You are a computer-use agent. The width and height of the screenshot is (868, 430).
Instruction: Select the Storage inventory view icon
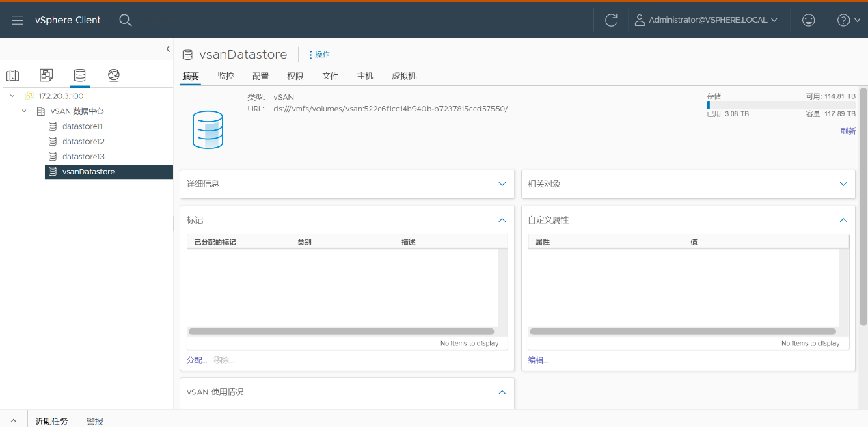80,75
